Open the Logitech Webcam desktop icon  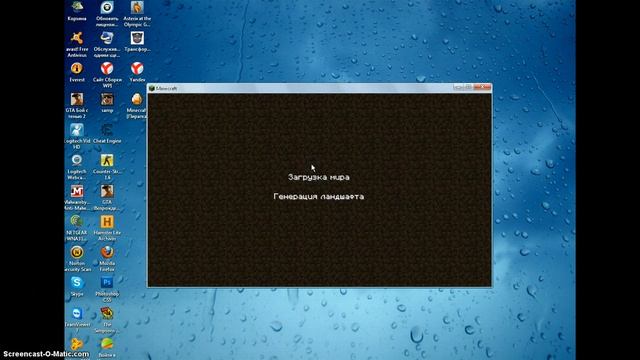pyautogui.click(x=77, y=167)
